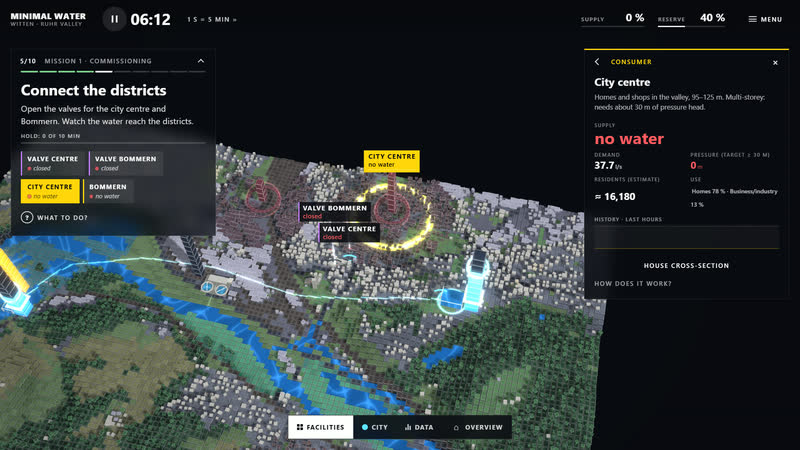Screen dimensions: 800x450
Task: Click the Reserve 40 % indicator
Action: tap(691, 19)
